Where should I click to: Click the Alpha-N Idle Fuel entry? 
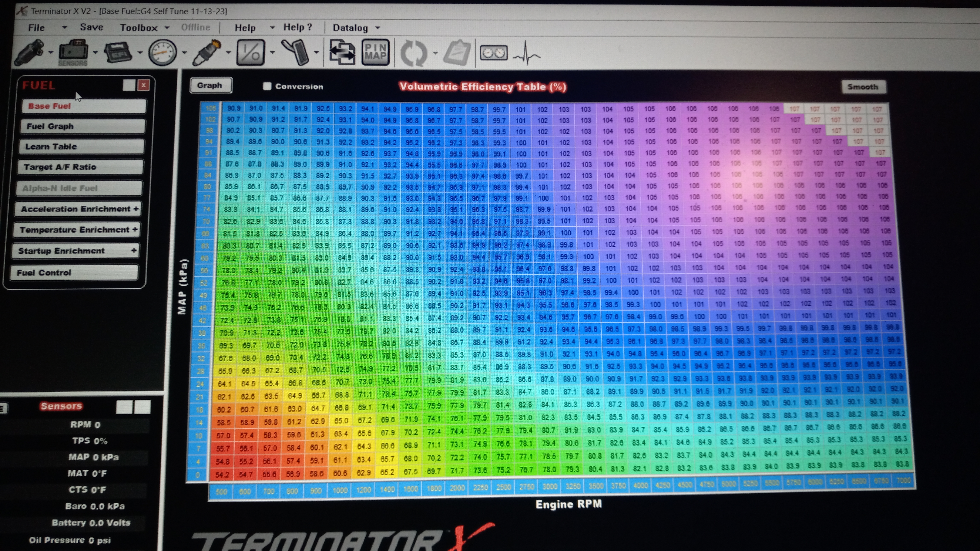[x=79, y=188]
